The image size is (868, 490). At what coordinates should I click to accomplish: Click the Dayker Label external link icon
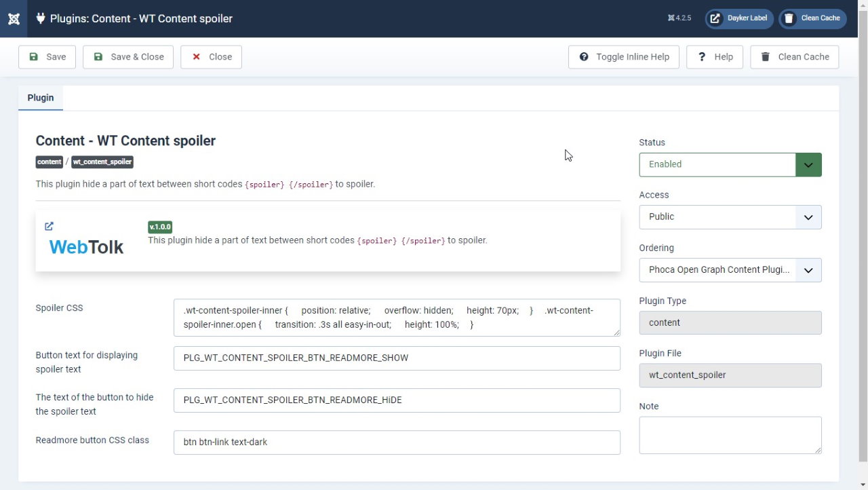tap(715, 18)
